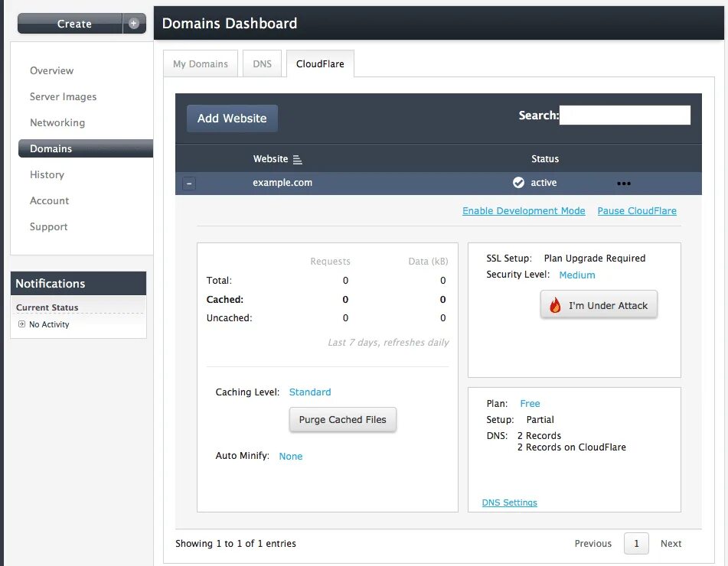Open Account in the sidebar
The width and height of the screenshot is (728, 566).
49,200
